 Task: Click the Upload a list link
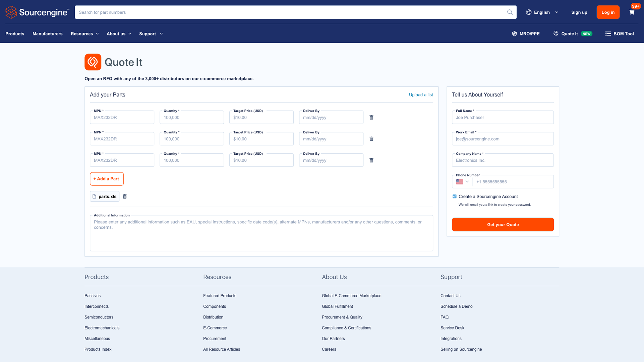click(x=421, y=95)
